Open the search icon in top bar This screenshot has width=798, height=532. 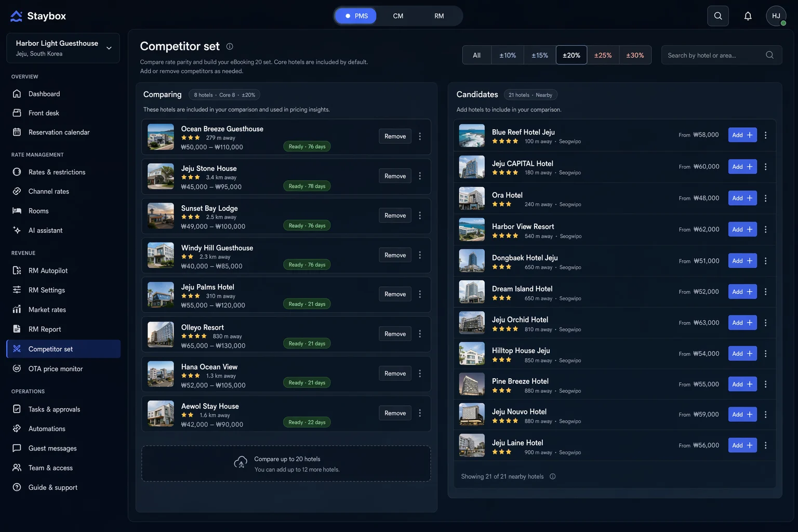[718, 16]
